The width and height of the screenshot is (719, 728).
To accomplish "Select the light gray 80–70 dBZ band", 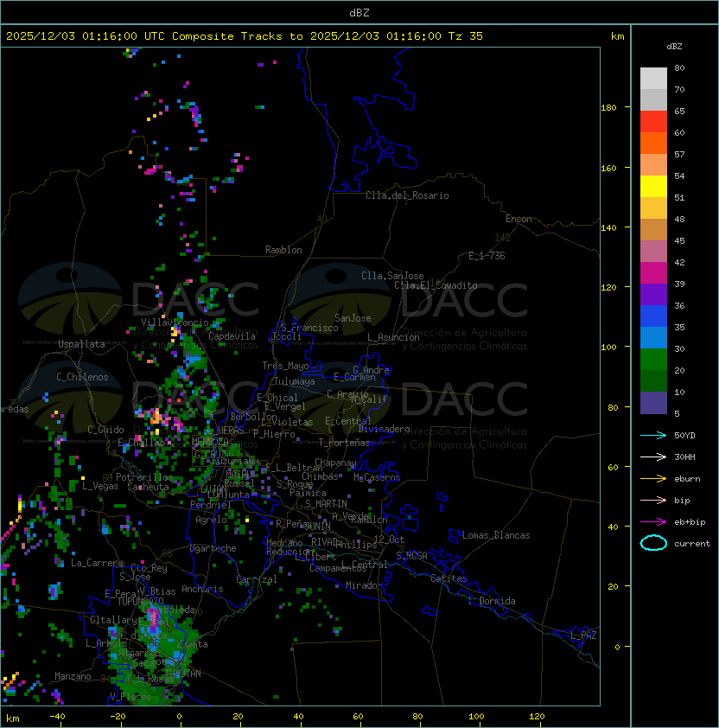I will tap(653, 79).
